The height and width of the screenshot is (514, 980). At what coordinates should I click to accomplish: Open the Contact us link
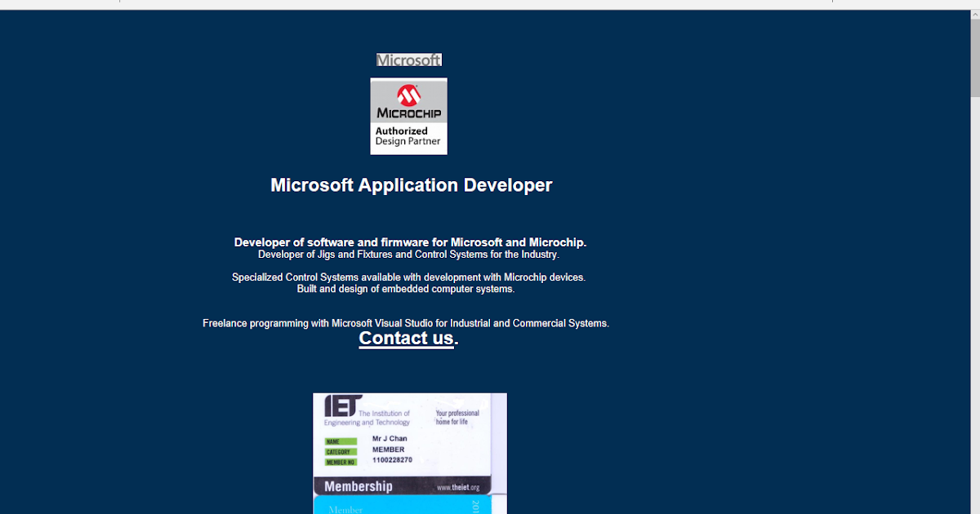coord(406,339)
